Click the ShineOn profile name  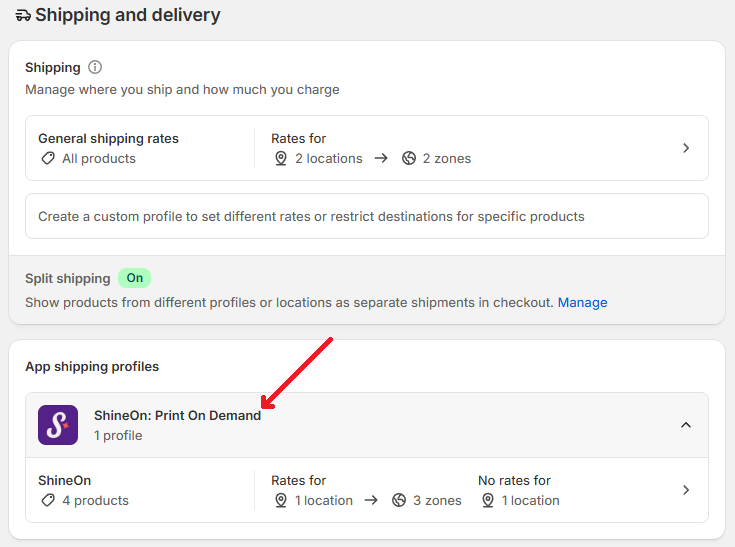tap(65, 481)
